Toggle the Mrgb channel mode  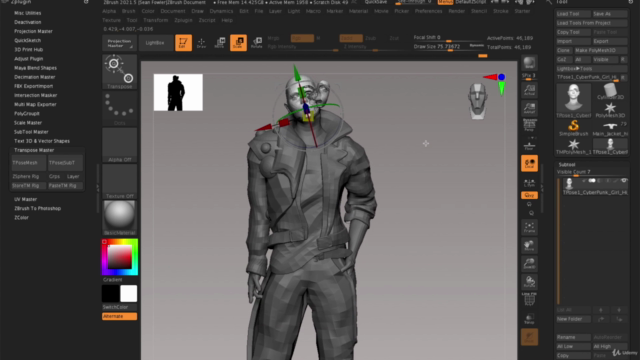273,38
